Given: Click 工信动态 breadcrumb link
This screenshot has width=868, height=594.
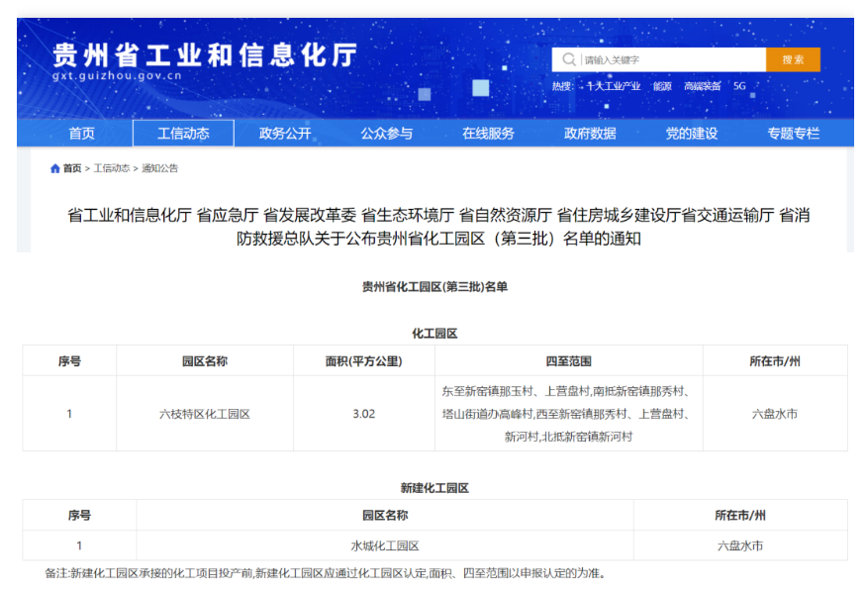Looking at the screenshot, I should (x=111, y=168).
